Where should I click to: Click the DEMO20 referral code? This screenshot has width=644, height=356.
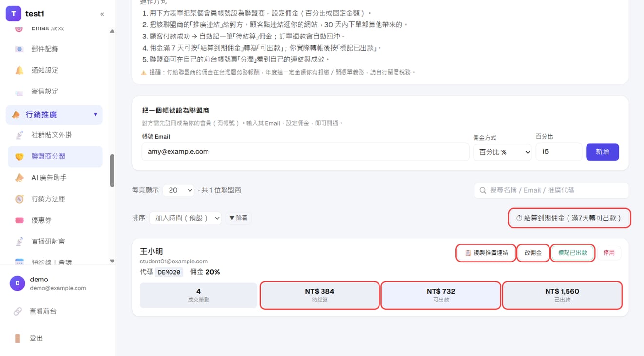(170, 272)
